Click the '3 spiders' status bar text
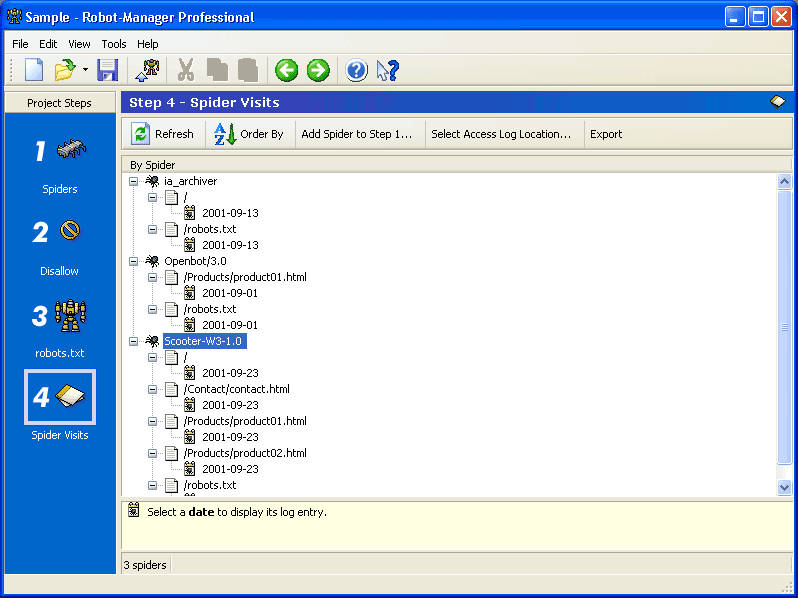 [145, 565]
